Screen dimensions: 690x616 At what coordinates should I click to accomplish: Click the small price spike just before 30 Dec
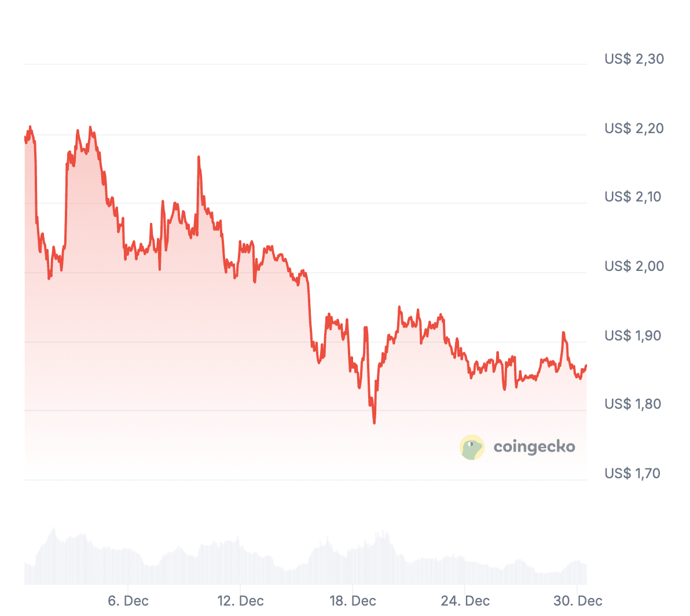[x=563, y=333]
